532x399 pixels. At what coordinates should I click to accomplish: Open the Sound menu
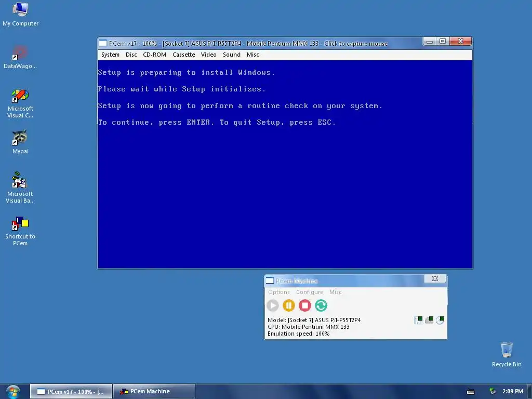[231, 55]
